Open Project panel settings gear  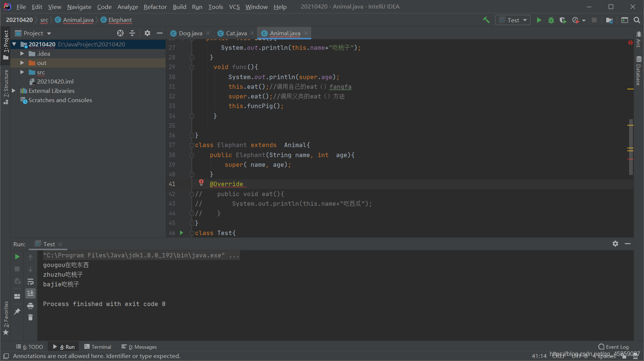click(x=147, y=33)
